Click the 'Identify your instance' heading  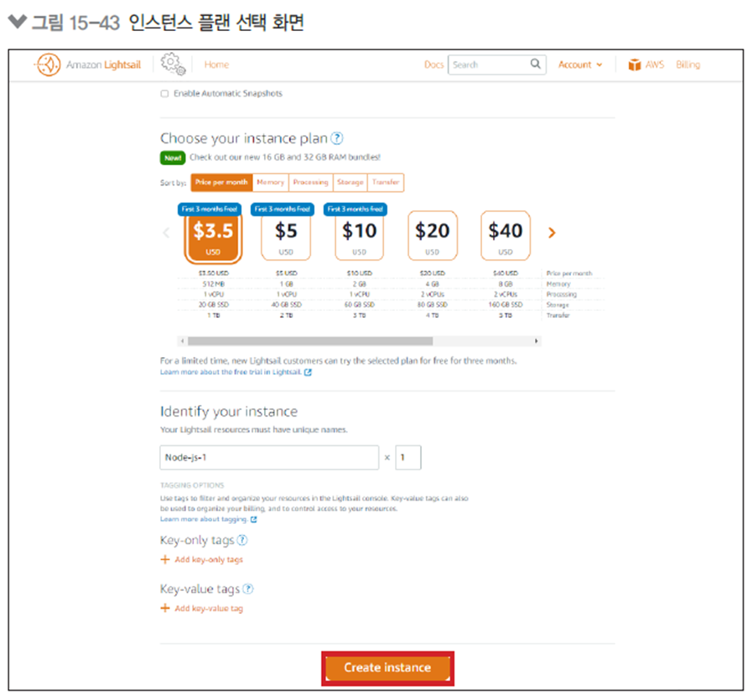229,412
